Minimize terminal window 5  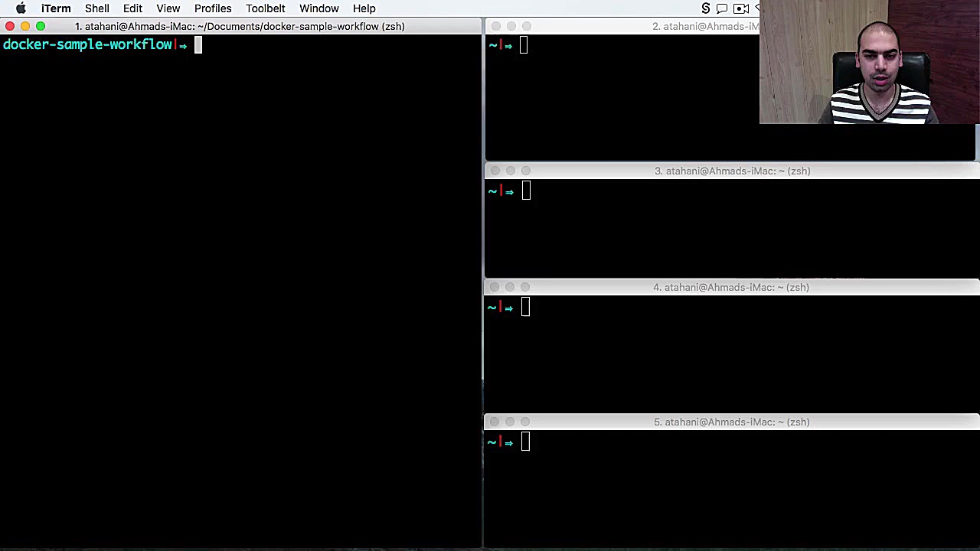pyautogui.click(x=510, y=422)
